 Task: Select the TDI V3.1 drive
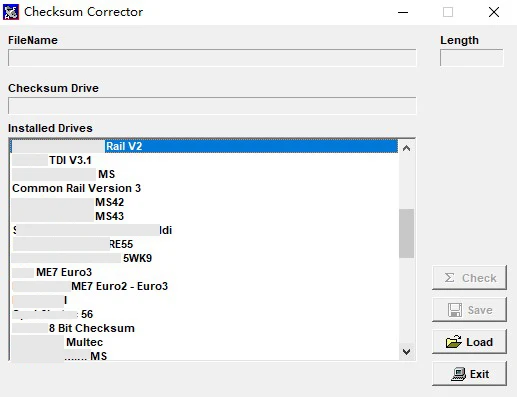click(204, 160)
